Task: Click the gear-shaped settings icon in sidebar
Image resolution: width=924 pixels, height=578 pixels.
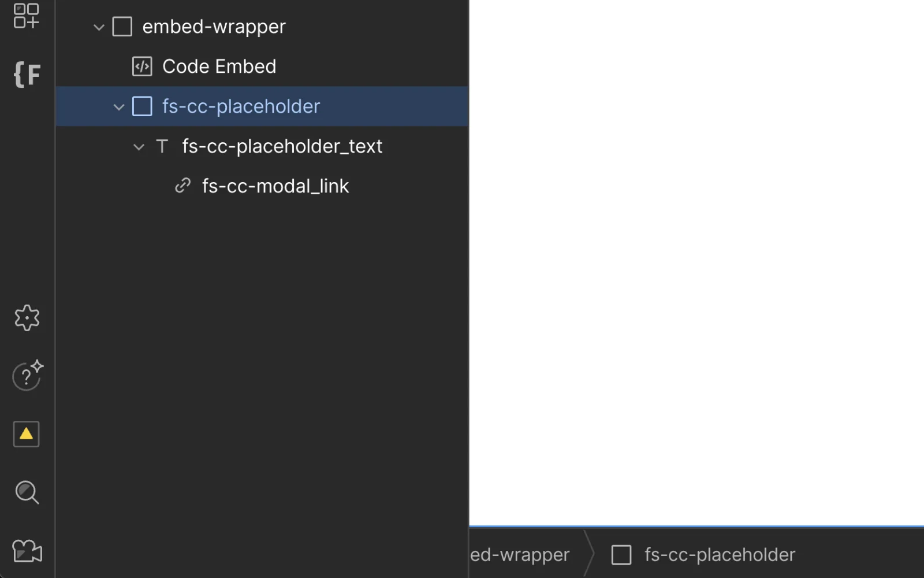Action: pyautogui.click(x=27, y=318)
